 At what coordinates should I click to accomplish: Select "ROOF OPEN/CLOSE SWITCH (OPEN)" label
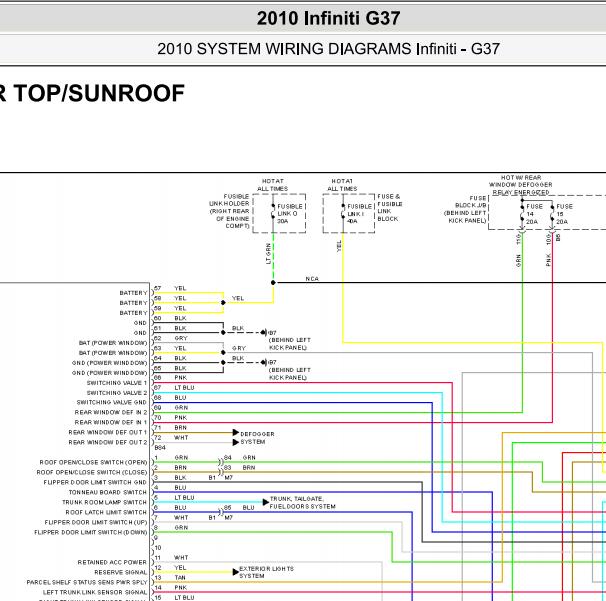pyautogui.click(x=94, y=462)
